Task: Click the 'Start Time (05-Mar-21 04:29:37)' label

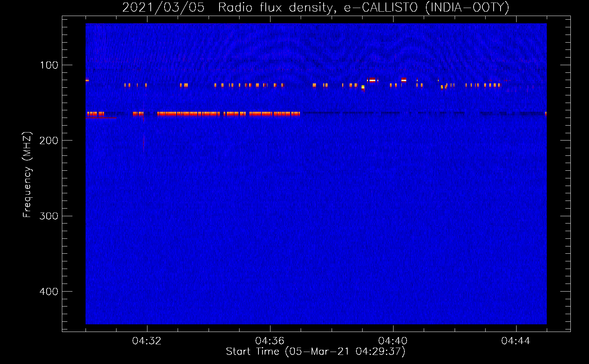Action: (x=316, y=352)
